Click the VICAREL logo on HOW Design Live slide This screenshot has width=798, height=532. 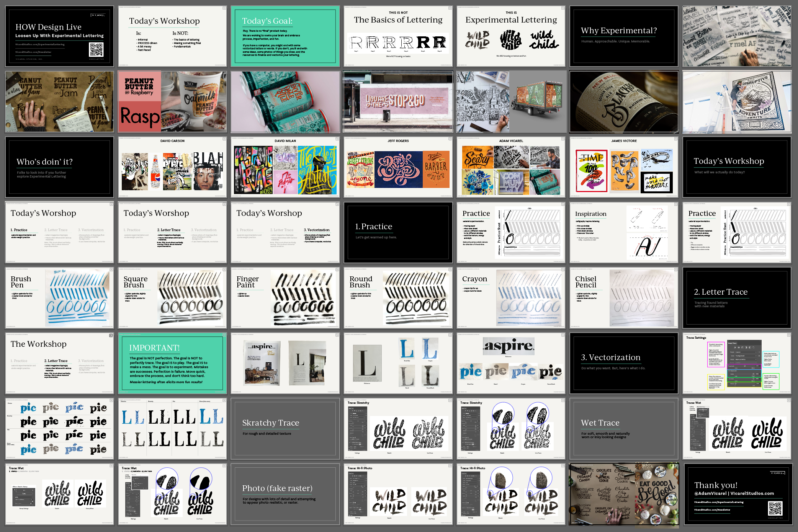(x=98, y=15)
